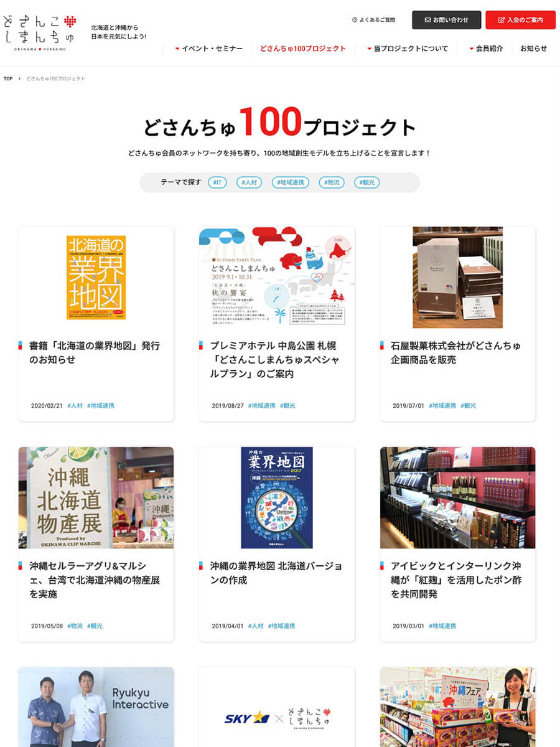Filter projects by the #IT theme tag
This screenshot has width=560, height=747.
click(218, 182)
